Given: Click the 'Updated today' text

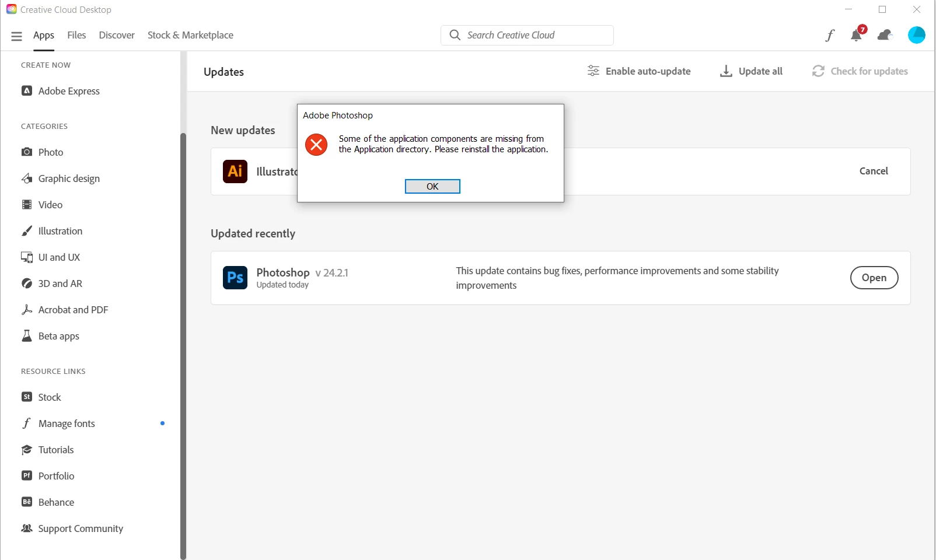Looking at the screenshot, I should pos(282,285).
